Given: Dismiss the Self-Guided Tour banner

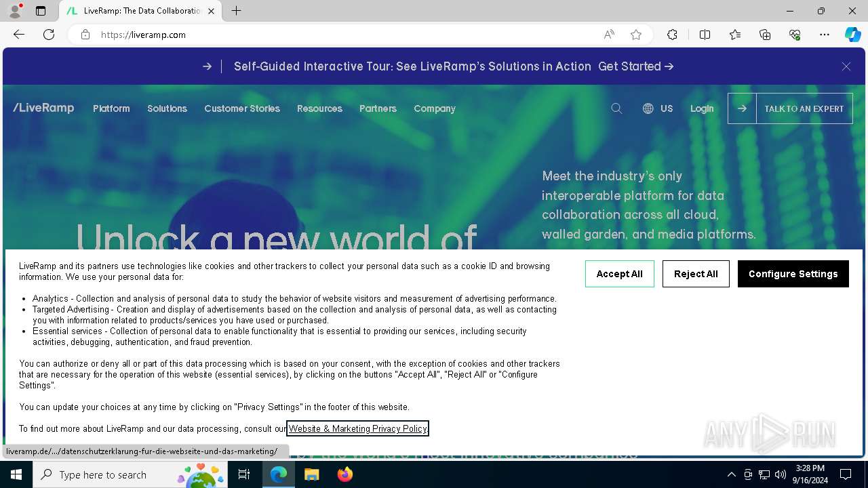Looking at the screenshot, I should pos(846,66).
